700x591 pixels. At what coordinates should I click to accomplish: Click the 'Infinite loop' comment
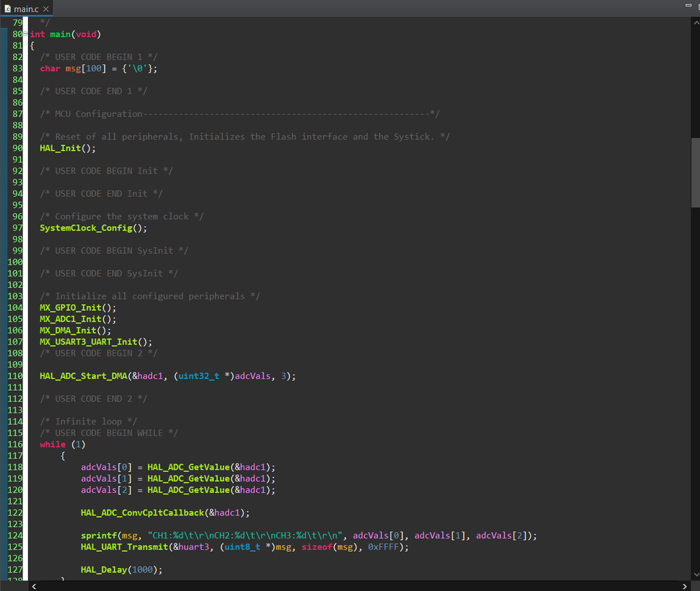[x=88, y=422]
